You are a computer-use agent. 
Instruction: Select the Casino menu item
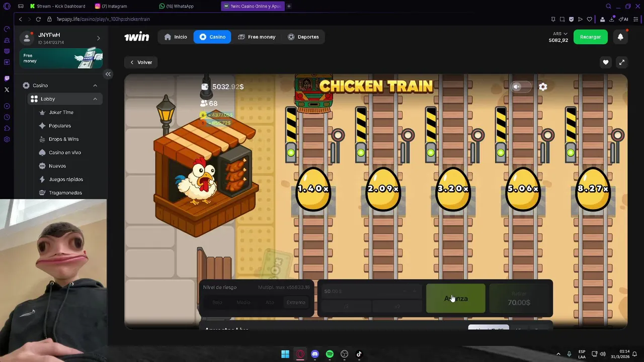pyautogui.click(x=212, y=37)
